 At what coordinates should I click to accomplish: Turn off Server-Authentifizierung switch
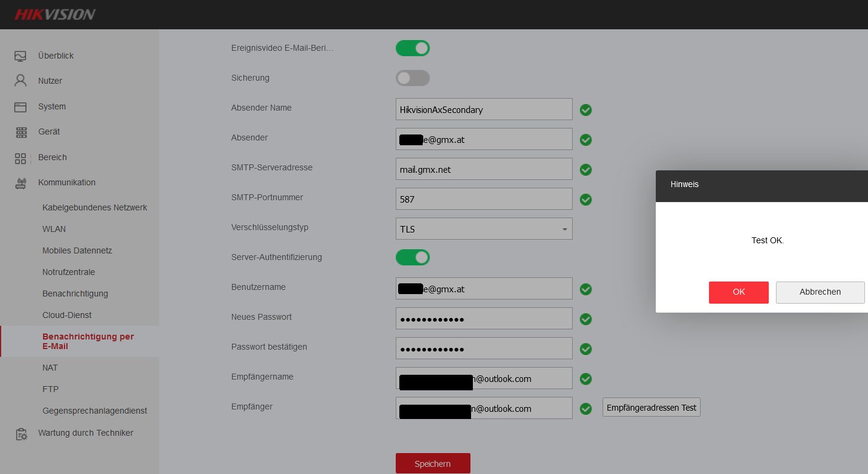(x=412, y=258)
